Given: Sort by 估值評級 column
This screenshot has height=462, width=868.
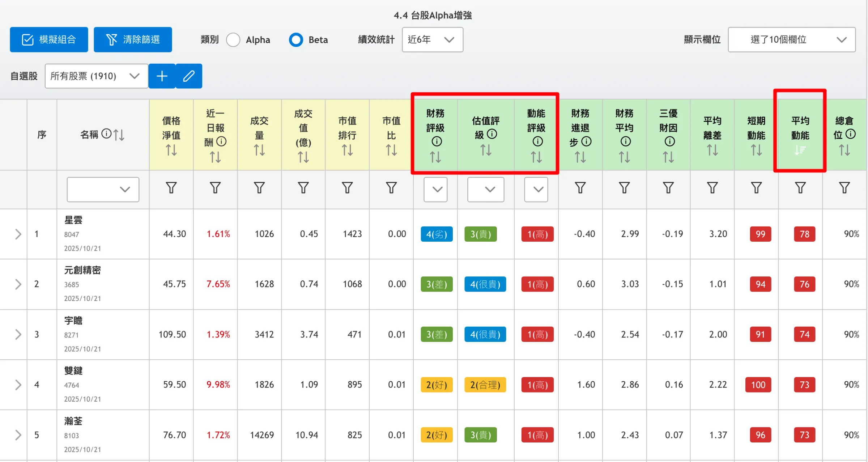Looking at the screenshot, I should [486, 150].
